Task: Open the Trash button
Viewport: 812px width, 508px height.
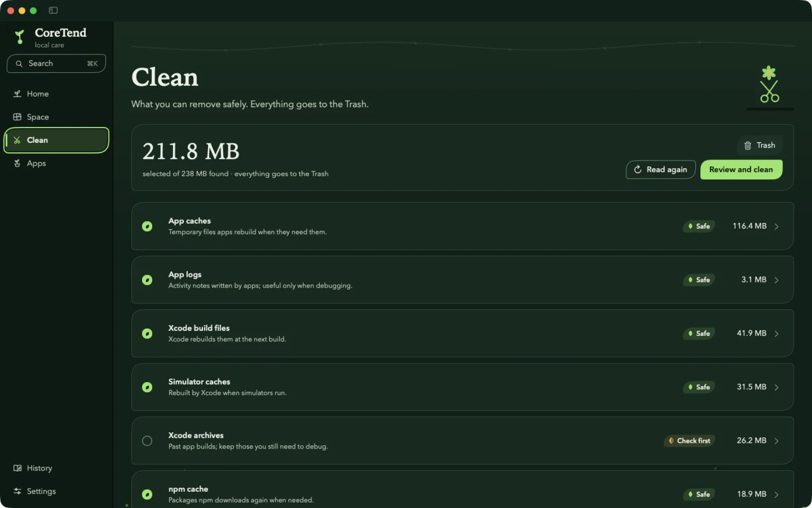Action: 760,145
